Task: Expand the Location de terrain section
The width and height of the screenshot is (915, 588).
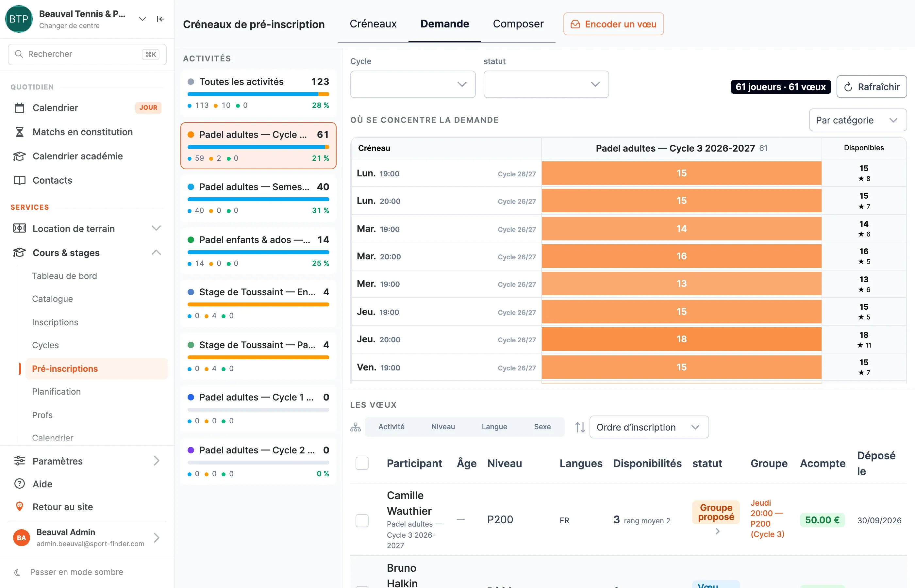Action: point(156,228)
